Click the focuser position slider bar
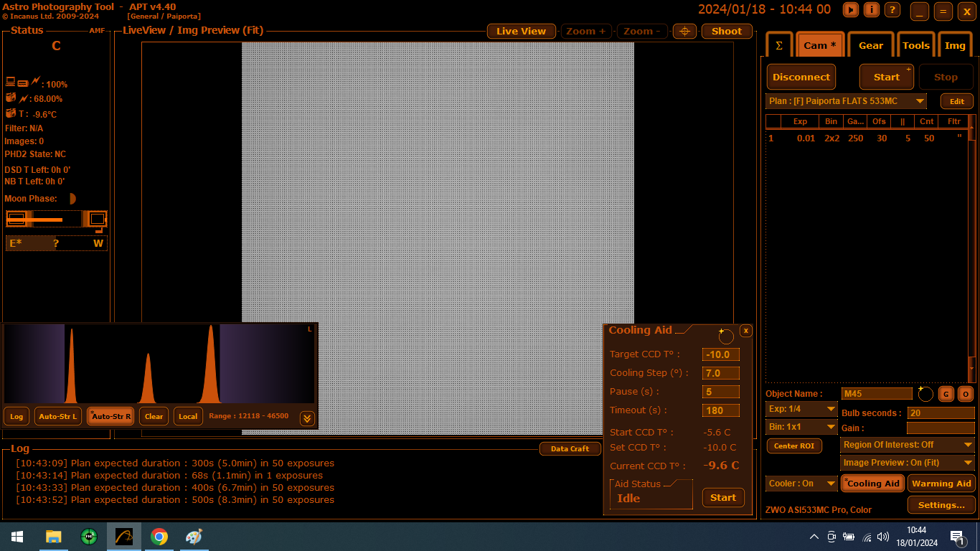This screenshot has width=980, height=551. [57, 219]
